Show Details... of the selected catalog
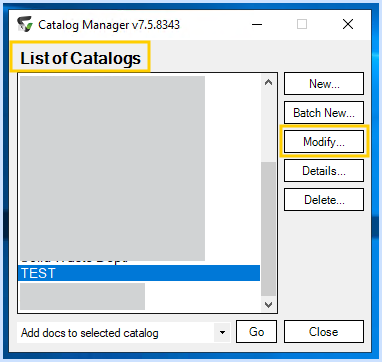Image resolution: width=382 pixels, height=362 pixels. point(324,171)
